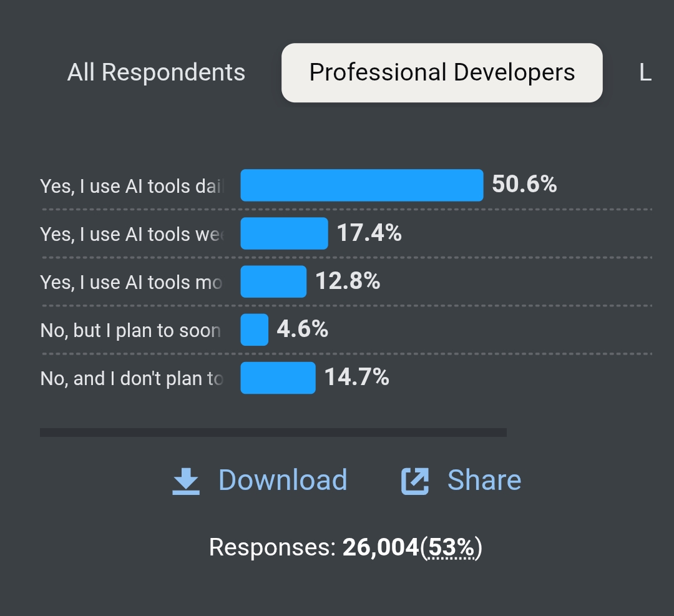Screen dimensions: 674x616
Task: Select the 'No, but I plan to soon' label
Action: [130, 331]
